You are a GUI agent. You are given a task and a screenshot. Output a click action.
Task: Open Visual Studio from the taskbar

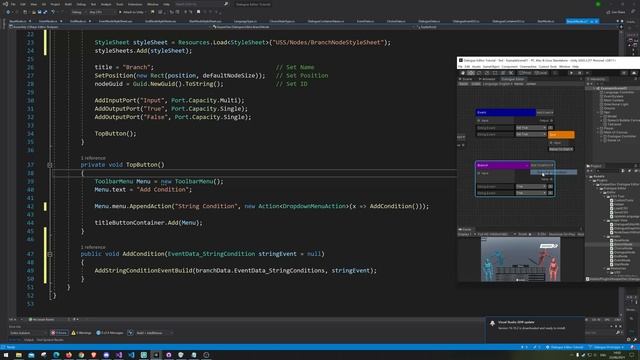coord(119,355)
